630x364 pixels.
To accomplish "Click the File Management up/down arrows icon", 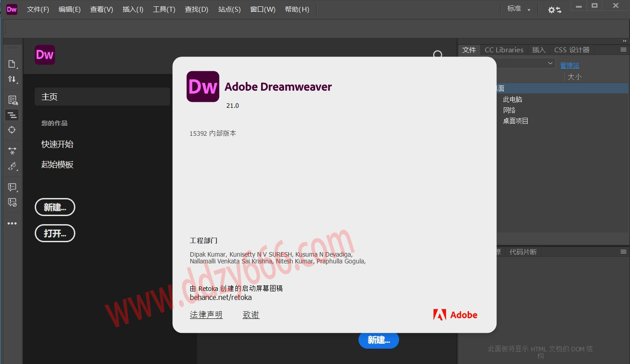I will (x=12, y=80).
